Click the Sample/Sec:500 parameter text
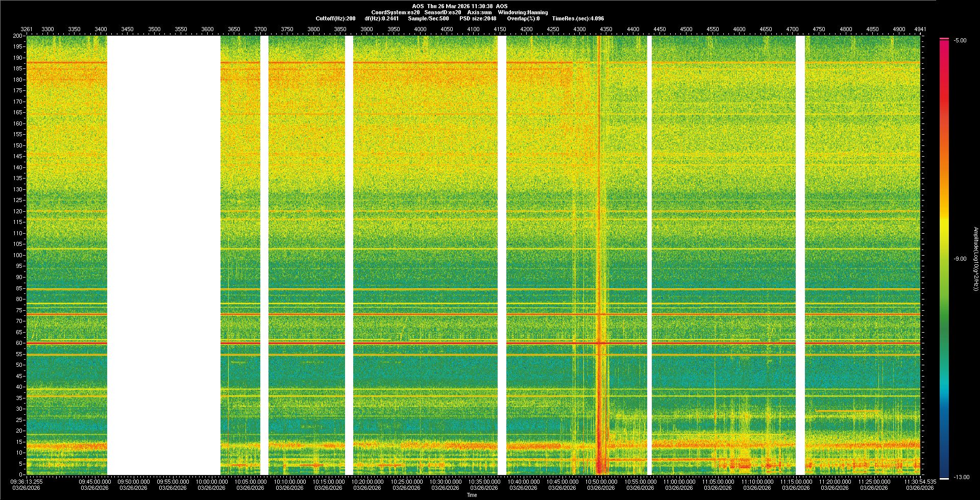 coord(428,18)
